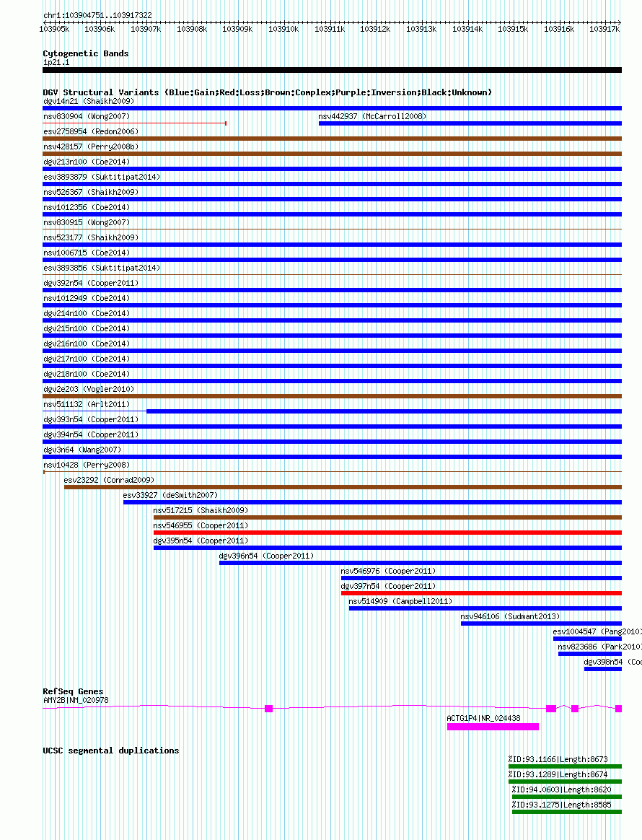The height and width of the screenshot is (840, 642).
Task: Select the 103905k ruler position
Action: point(54,30)
